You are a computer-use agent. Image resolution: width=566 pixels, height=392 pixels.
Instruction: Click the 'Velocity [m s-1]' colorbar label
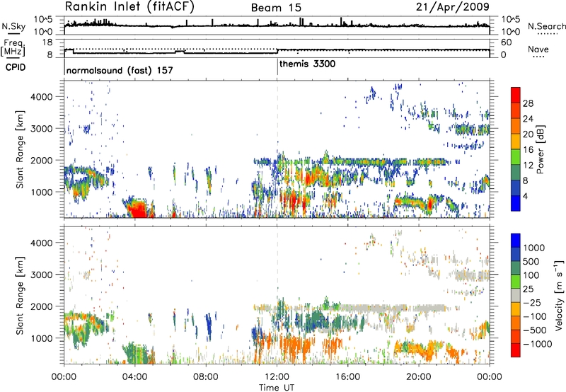pyautogui.click(x=559, y=295)
